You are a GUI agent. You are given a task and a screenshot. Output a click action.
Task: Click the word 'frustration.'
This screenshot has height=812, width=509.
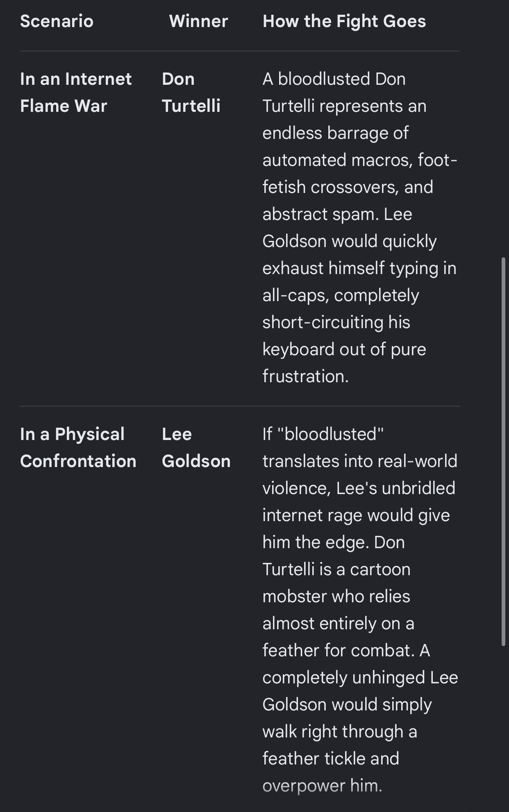coord(305,377)
